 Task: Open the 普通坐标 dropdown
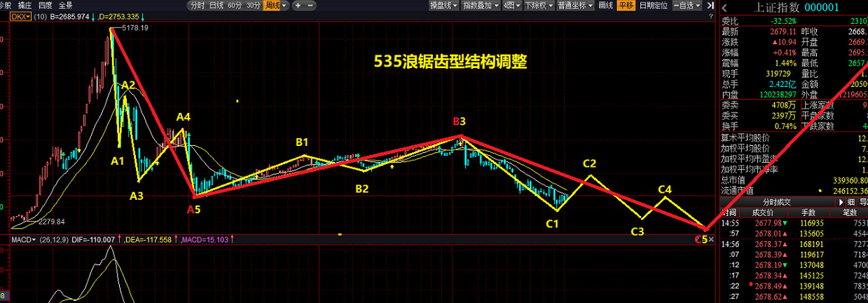pyautogui.click(x=574, y=6)
